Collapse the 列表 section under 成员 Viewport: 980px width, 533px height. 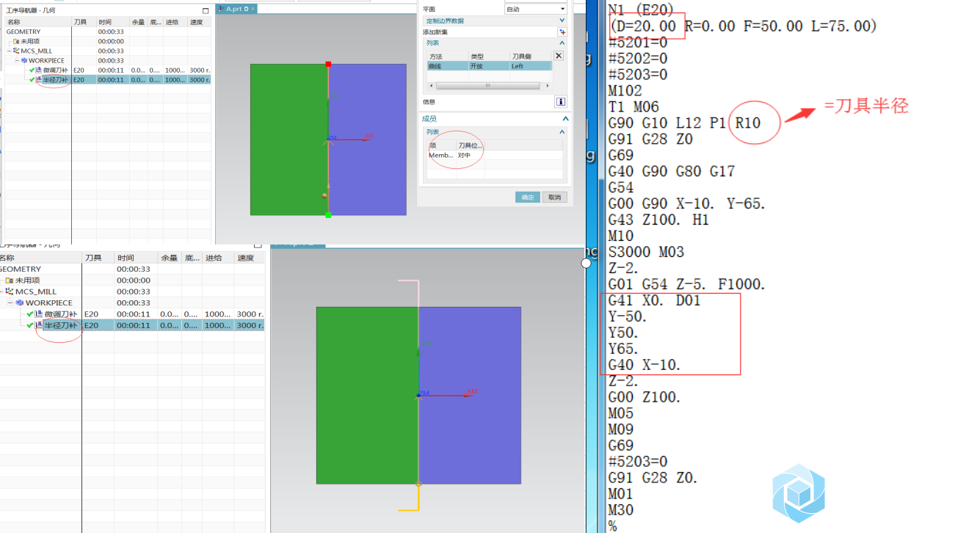pyautogui.click(x=562, y=132)
